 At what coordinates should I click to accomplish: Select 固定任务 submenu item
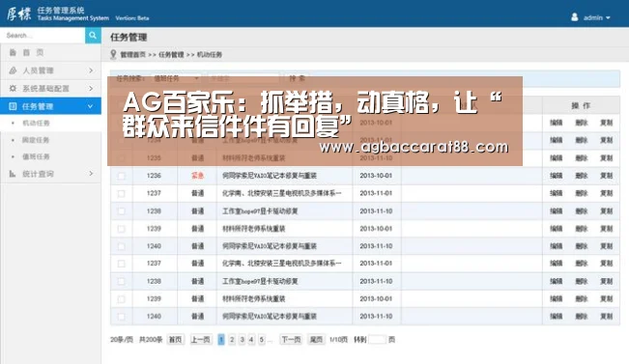pos(36,140)
